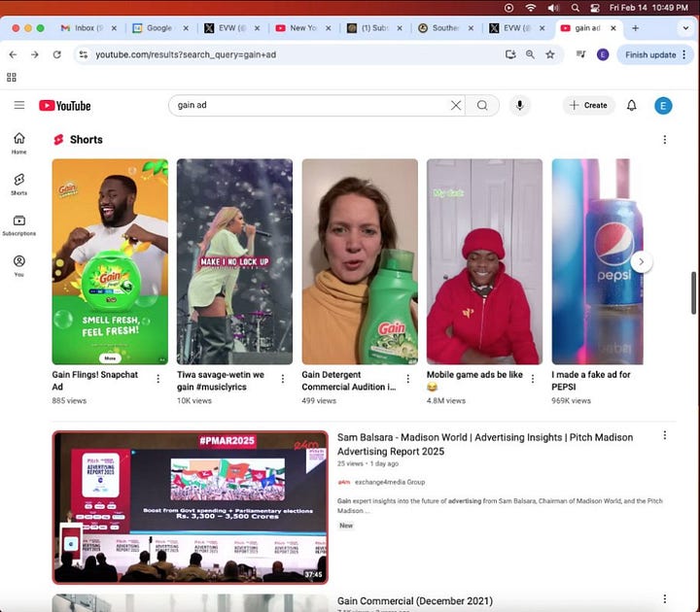700x612 pixels.
Task: Open options for Tiwa savage-wetin we gain short
Action: (x=283, y=379)
